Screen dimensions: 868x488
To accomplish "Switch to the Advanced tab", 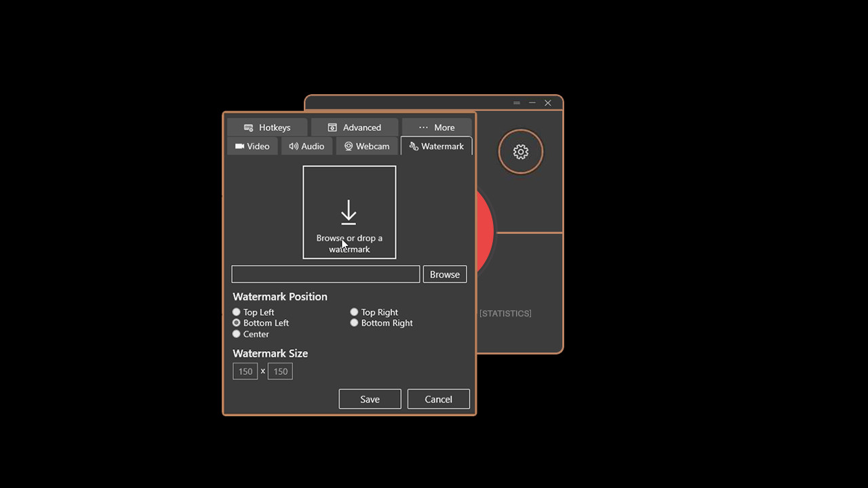I will (355, 127).
